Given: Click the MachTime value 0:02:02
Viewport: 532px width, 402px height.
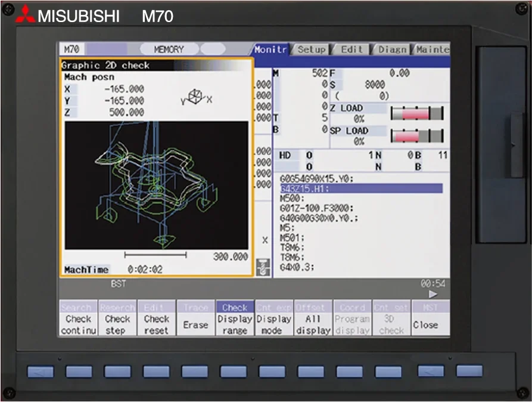Looking at the screenshot, I should (145, 270).
